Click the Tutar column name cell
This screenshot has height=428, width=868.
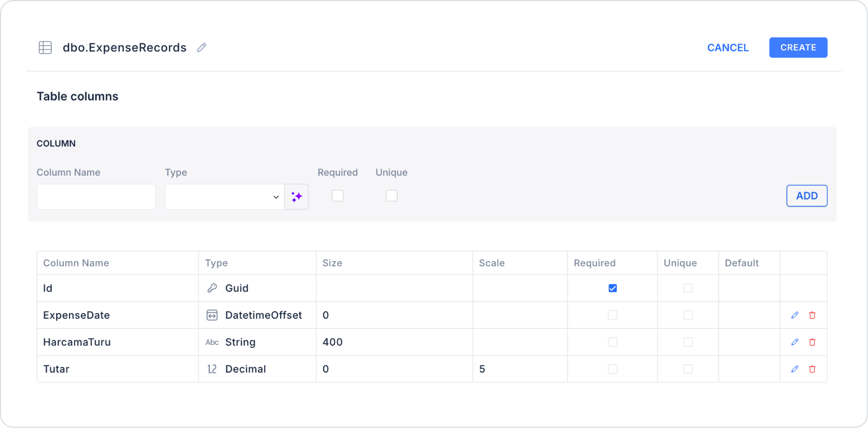pos(118,369)
